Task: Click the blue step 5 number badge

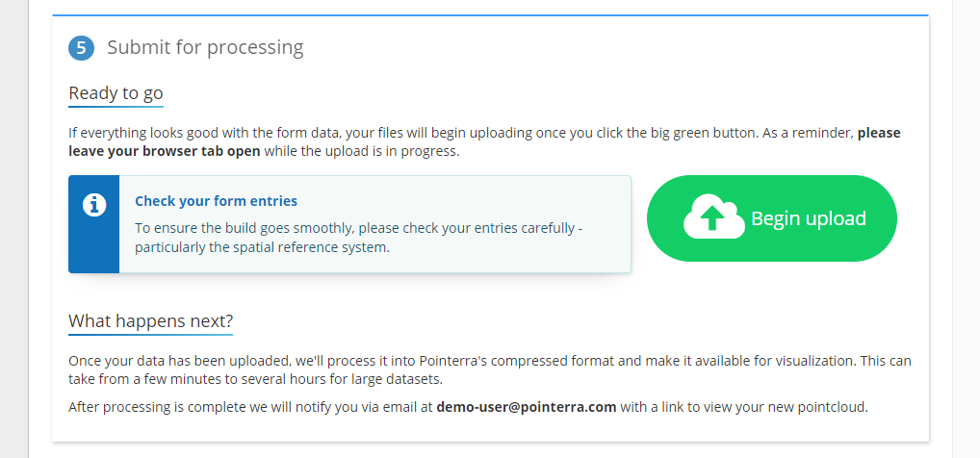Action: pyautogui.click(x=81, y=48)
